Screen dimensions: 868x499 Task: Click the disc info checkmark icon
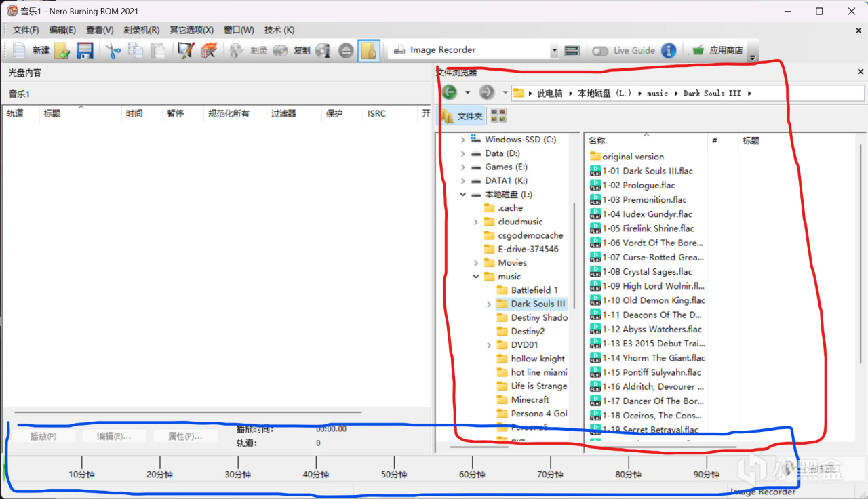[186, 50]
